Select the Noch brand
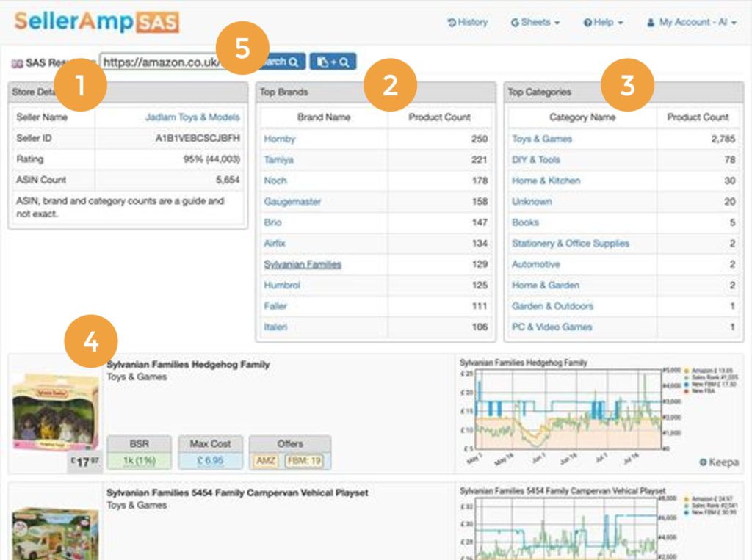752x560 pixels. click(x=275, y=181)
